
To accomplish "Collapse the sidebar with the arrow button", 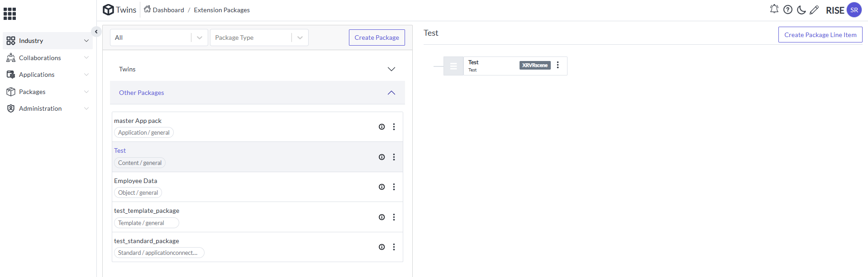I will click(x=96, y=32).
